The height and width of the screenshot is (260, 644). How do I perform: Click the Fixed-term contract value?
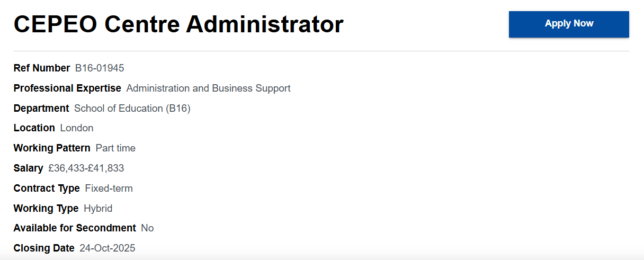click(109, 189)
